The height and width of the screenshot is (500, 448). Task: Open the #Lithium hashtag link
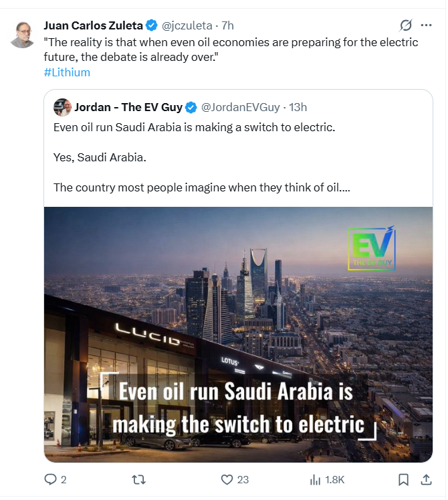[x=67, y=72]
